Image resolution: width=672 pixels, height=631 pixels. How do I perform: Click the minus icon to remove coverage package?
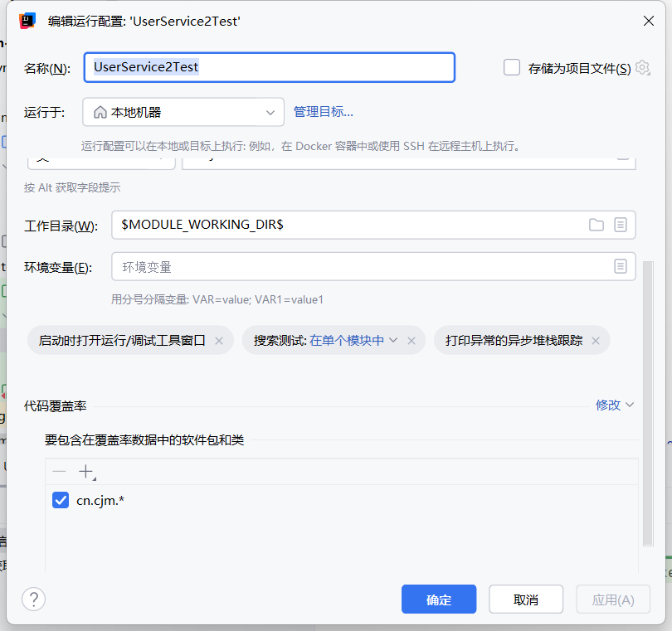pyautogui.click(x=59, y=472)
